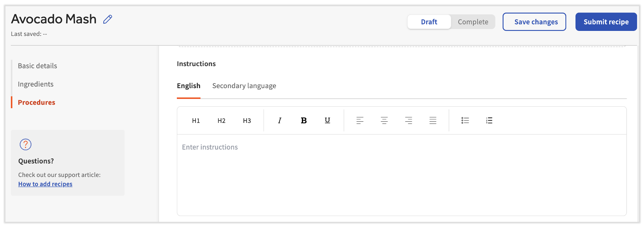Image resolution: width=644 pixels, height=228 pixels.
Task: Justify the instructions text
Action: (433, 121)
